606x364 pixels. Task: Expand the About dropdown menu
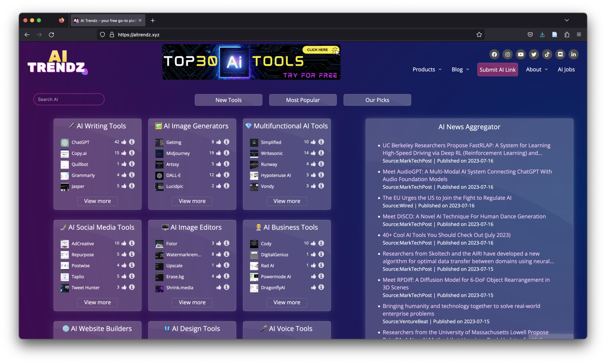537,70
